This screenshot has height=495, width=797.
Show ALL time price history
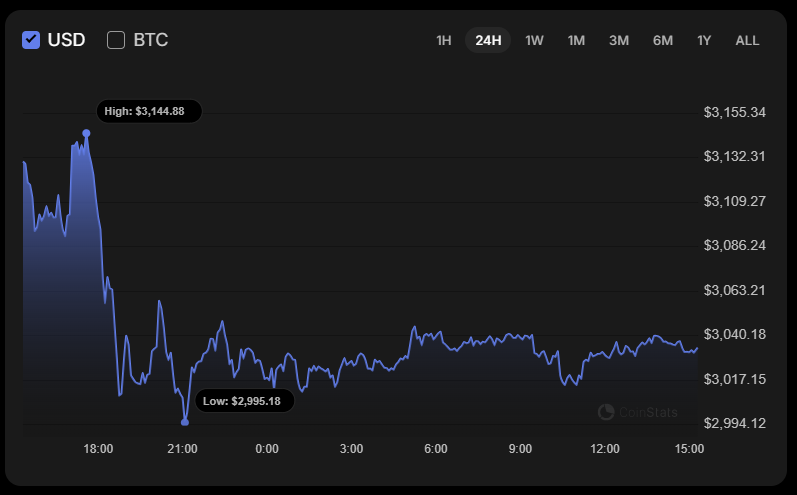747,40
